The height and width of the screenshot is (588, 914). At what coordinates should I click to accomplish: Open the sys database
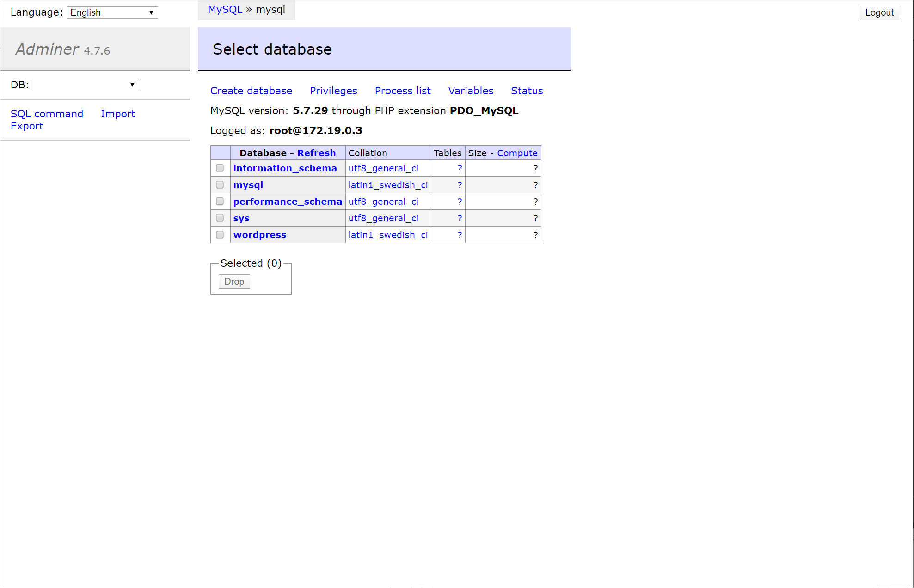click(x=241, y=218)
